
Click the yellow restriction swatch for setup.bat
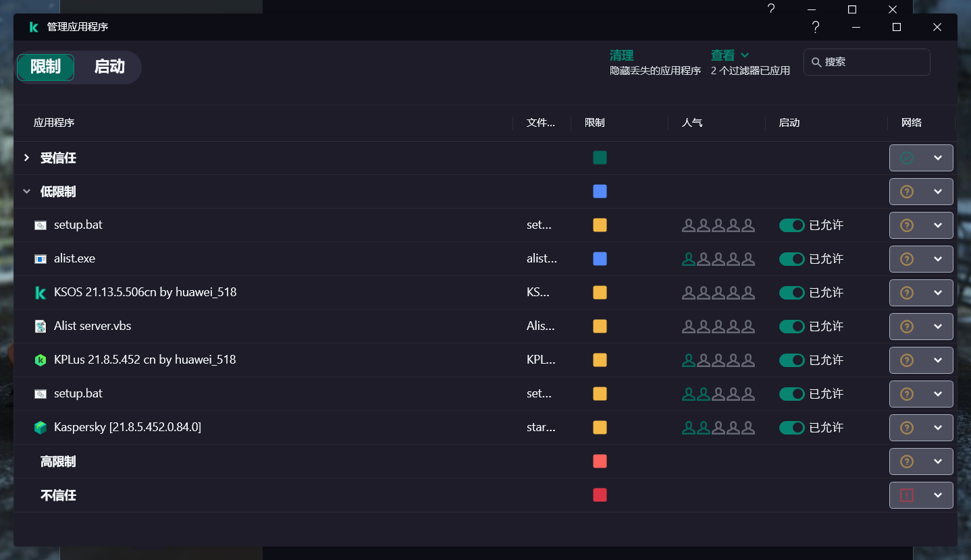(x=600, y=225)
